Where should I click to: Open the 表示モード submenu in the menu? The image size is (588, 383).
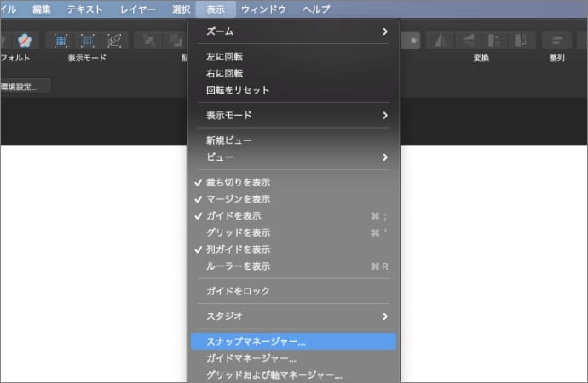294,115
